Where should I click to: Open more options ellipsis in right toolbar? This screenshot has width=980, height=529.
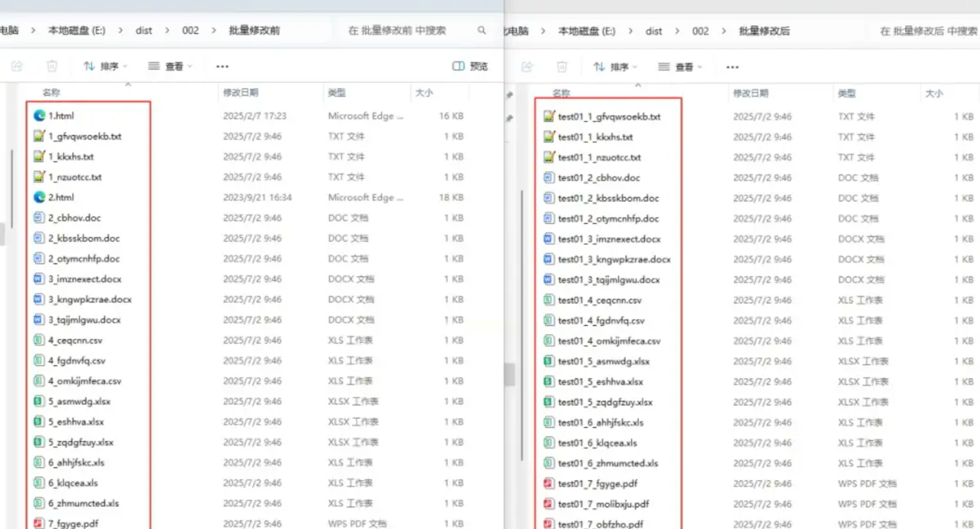733,67
